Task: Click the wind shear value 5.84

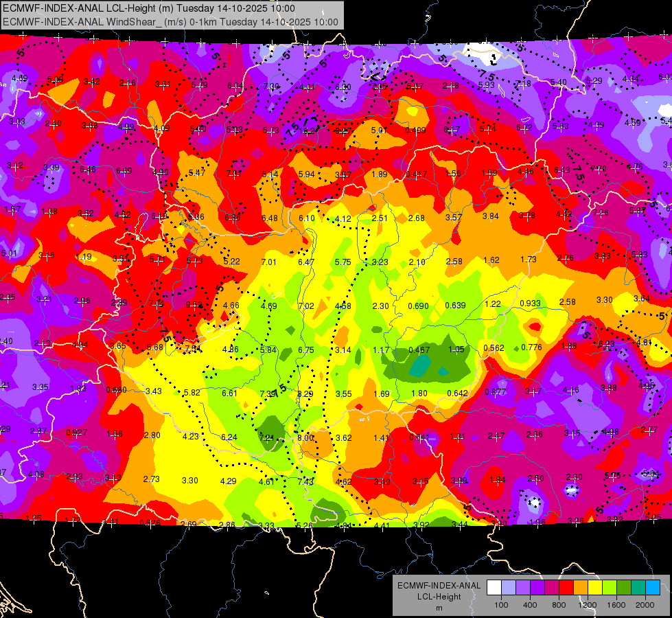Action: (268, 350)
